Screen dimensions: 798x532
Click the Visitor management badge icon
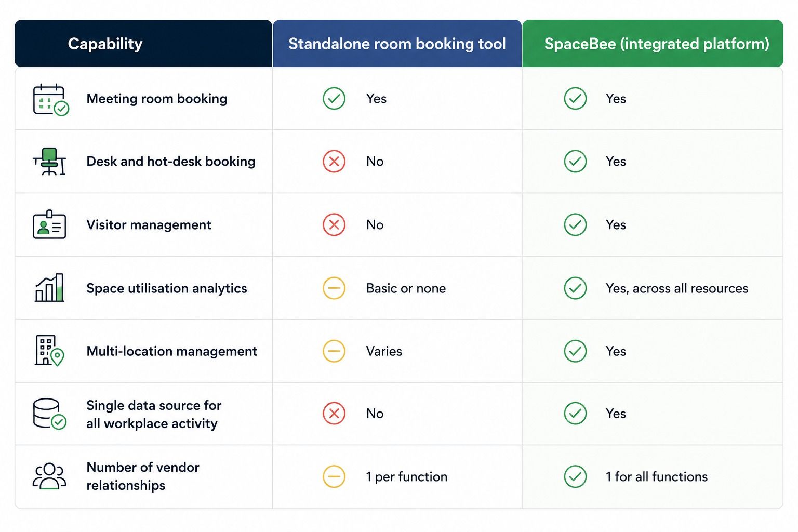pyautogui.click(x=49, y=224)
